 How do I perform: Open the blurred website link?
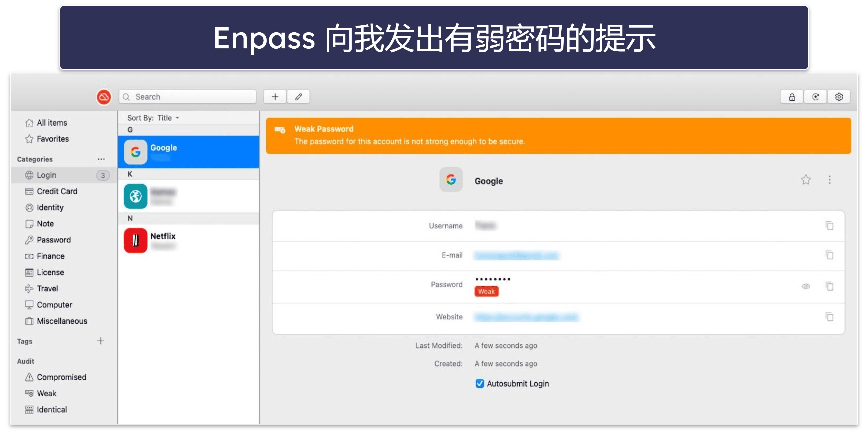tap(526, 317)
